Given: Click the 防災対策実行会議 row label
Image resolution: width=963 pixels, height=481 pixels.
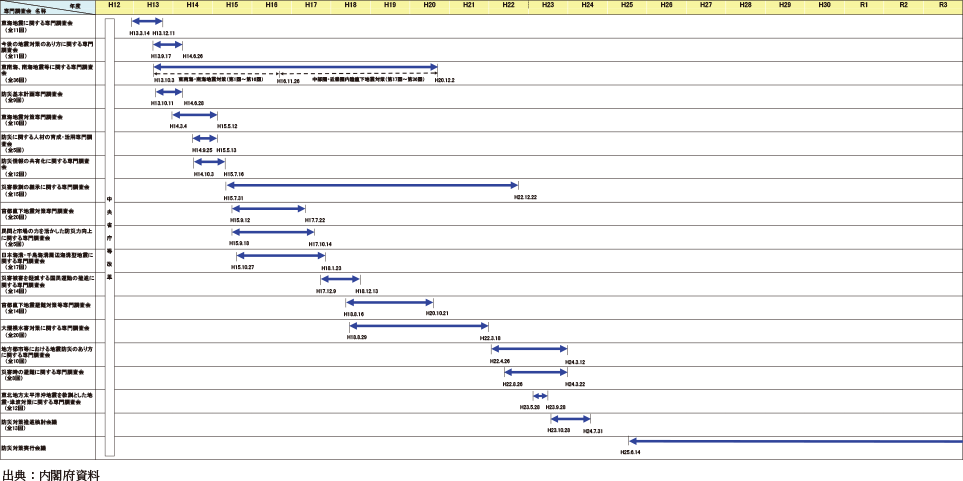Looking at the screenshot, I should point(25,448).
